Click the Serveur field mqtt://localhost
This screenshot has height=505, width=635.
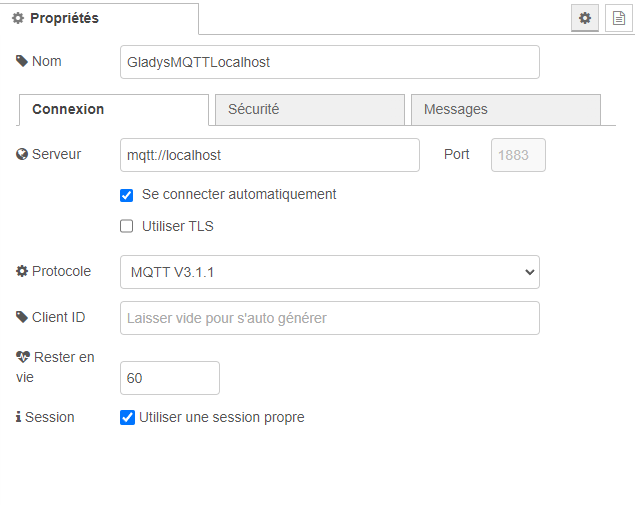pyautogui.click(x=269, y=155)
